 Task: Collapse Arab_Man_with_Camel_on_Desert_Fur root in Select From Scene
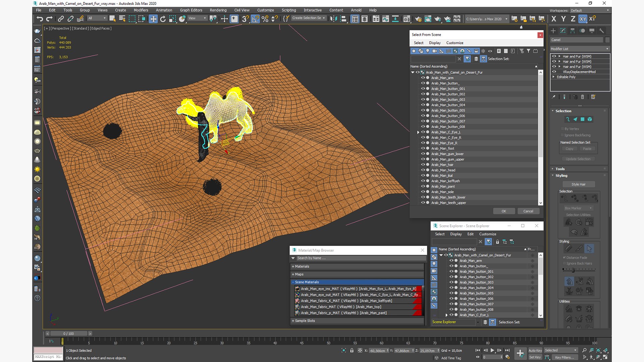413,72
